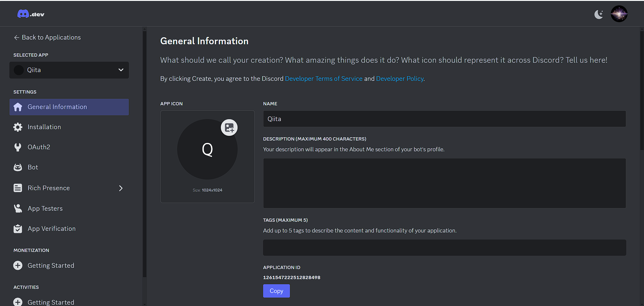Screen dimensions: 644x306
Task: Open the Developer Policy link
Action: [x=400, y=79]
